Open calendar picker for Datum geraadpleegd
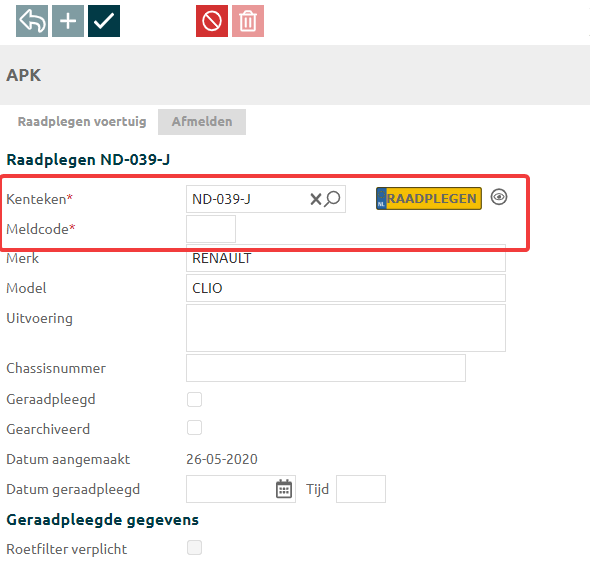The image size is (590, 585). point(284,489)
